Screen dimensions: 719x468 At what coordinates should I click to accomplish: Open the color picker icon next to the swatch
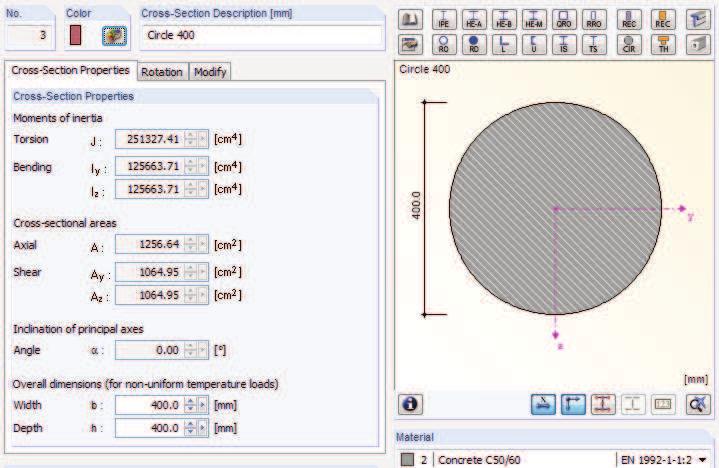(x=114, y=36)
